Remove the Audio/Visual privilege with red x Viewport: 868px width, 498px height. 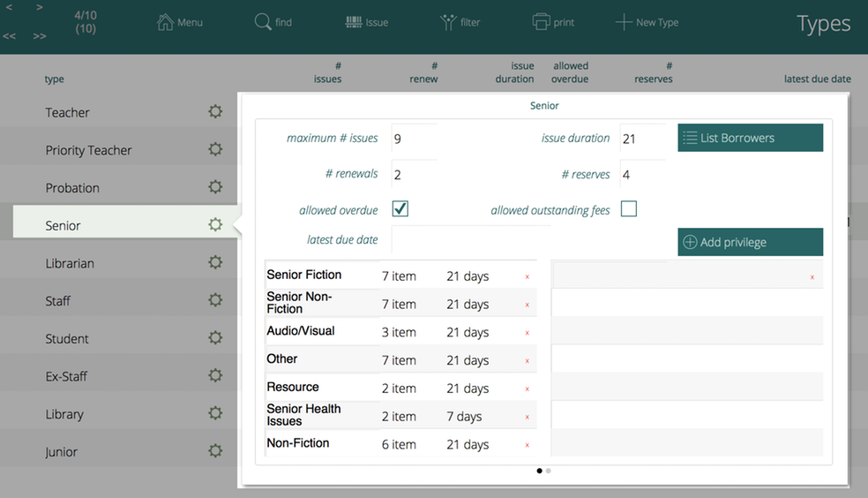528,333
